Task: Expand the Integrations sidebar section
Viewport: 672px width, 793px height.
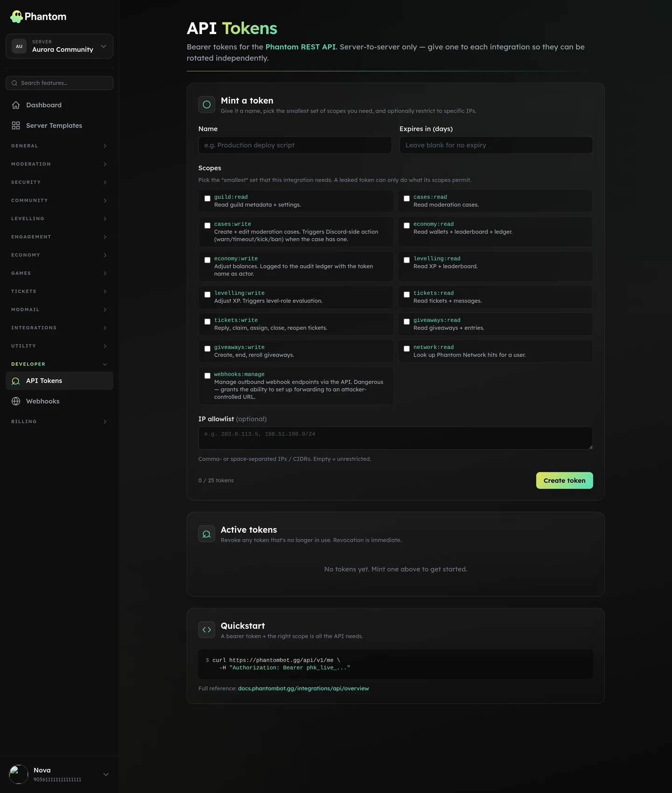Action: pyautogui.click(x=59, y=328)
